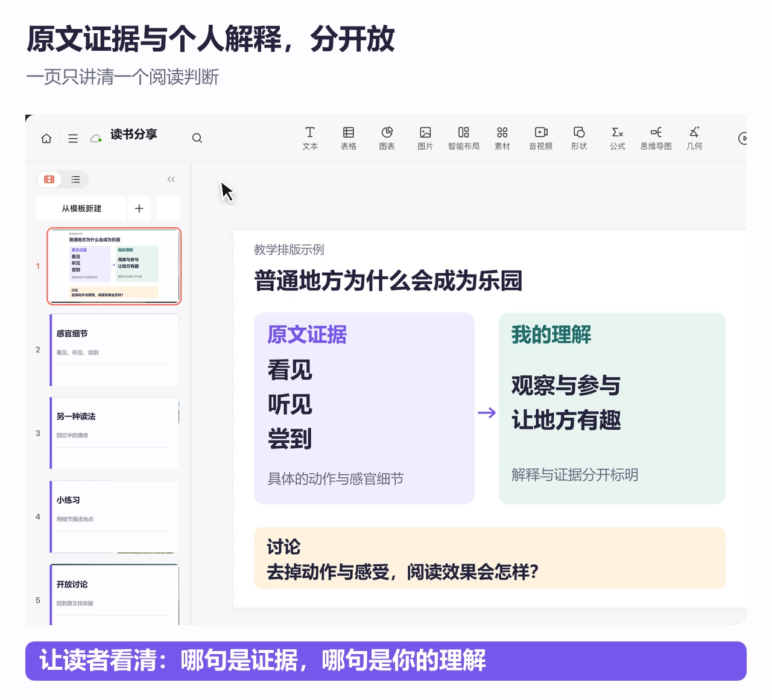Insert a formula with 公式
Screen dimensions: 772x700
point(618,138)
